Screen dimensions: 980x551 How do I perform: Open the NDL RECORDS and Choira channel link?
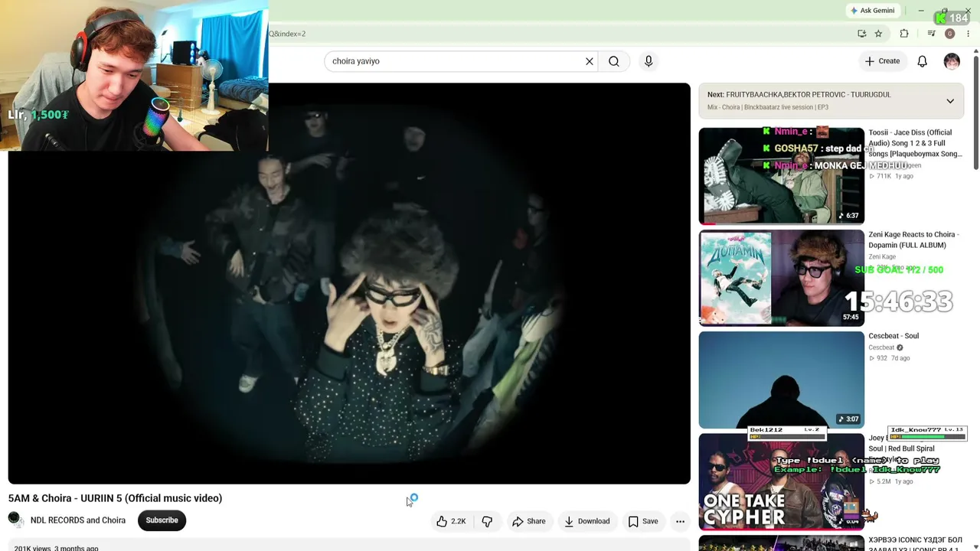point(78,520)
